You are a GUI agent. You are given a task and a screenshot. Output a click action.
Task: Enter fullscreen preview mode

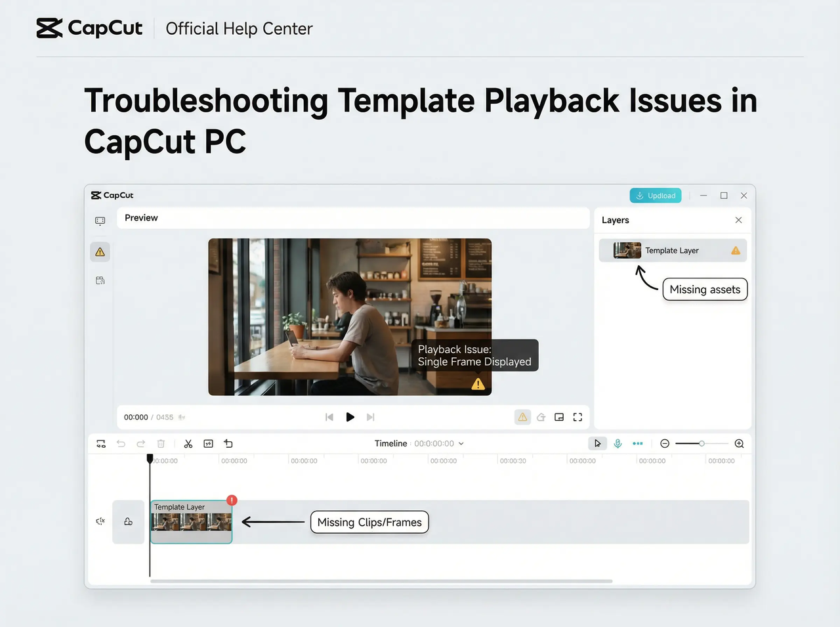(x=577, y=417)
